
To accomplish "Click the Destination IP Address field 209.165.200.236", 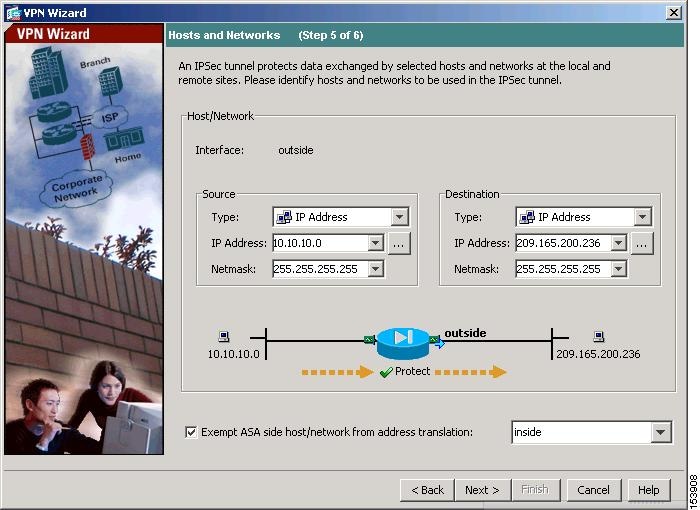I will (563, 243).
